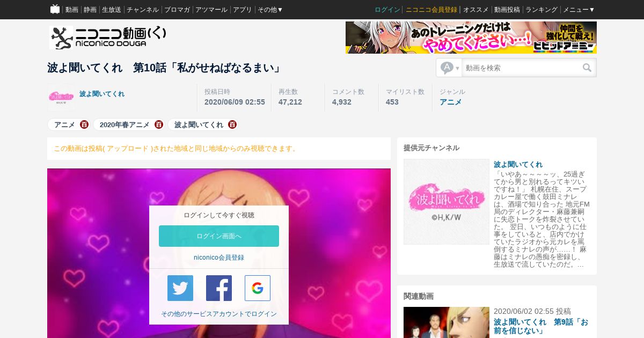Click the 動画を検索 search field

(x=521, y=68)
